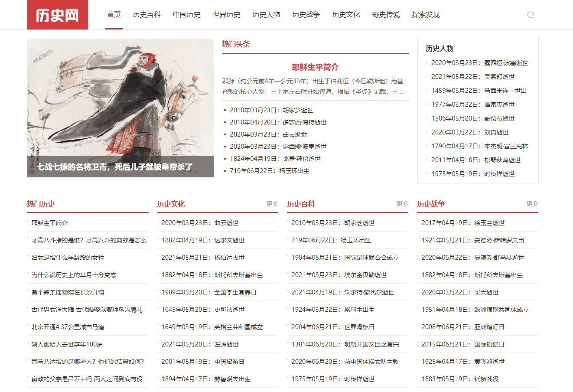This screenshot has height=392, width=573.
Task: Open sidebar item 哥伦布逝世
Action: tap(473, 118)
